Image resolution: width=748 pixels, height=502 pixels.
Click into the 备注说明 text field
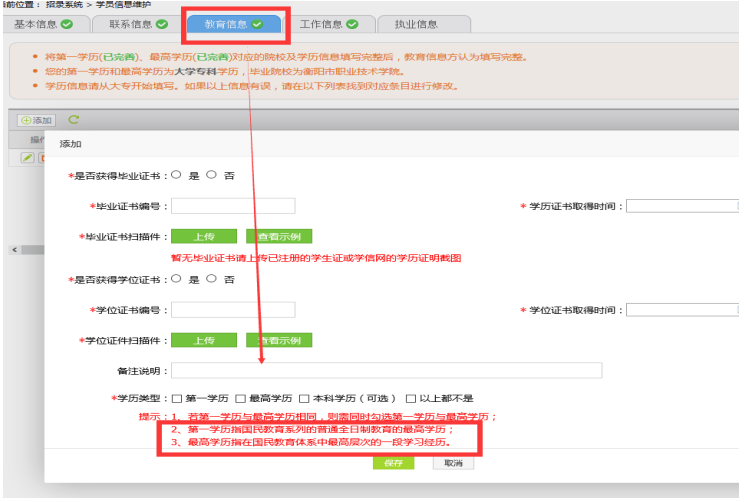click(386, 371)
